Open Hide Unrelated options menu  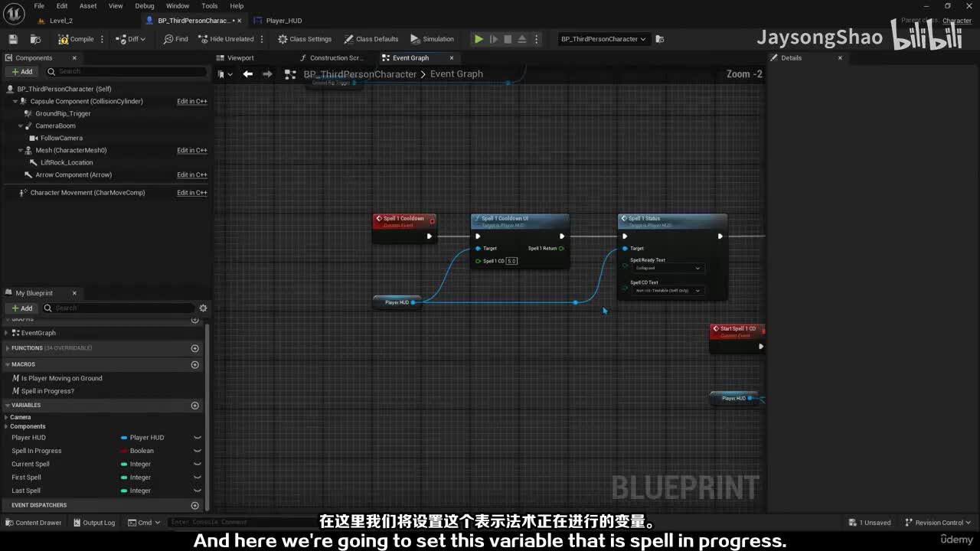click(x=262, y=39)
